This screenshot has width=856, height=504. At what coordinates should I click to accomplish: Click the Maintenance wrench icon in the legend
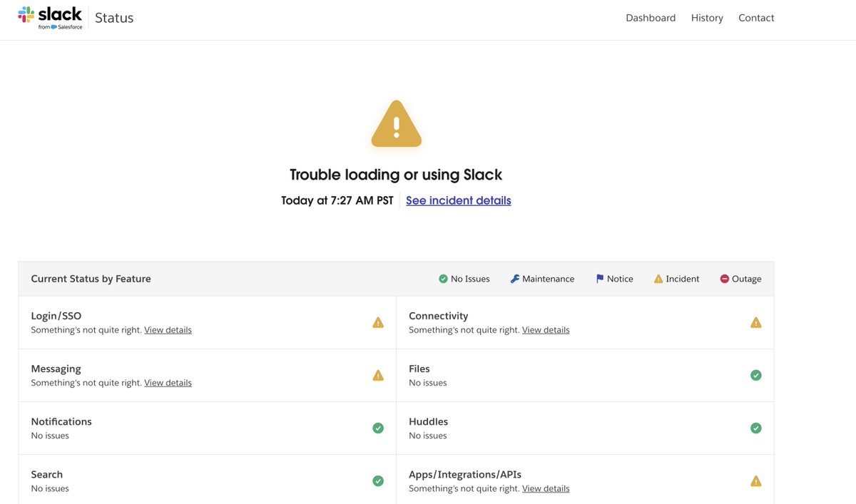point(514,278)
